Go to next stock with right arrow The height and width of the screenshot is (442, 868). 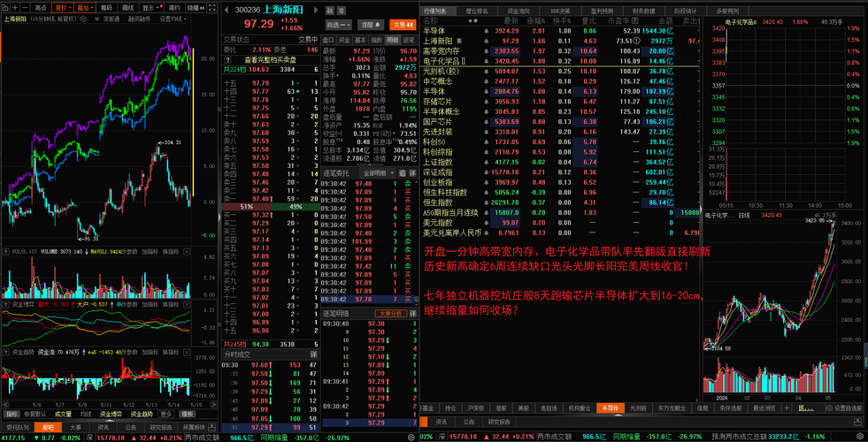coord(316,10)
